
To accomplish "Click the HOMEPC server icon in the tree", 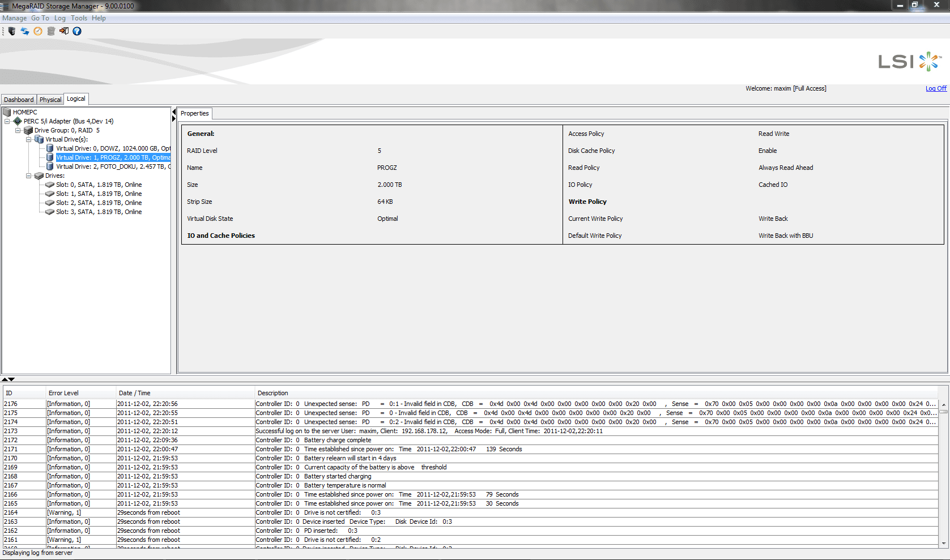I will [7, 112].
